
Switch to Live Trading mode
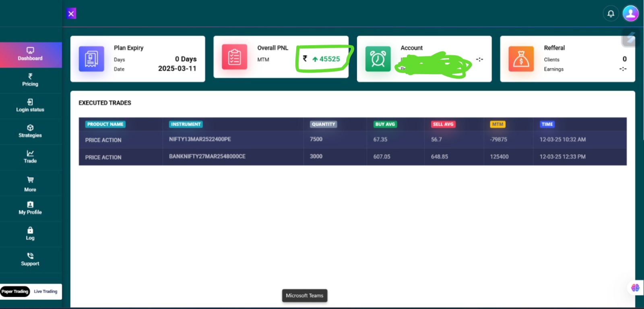tap(45, 291)
